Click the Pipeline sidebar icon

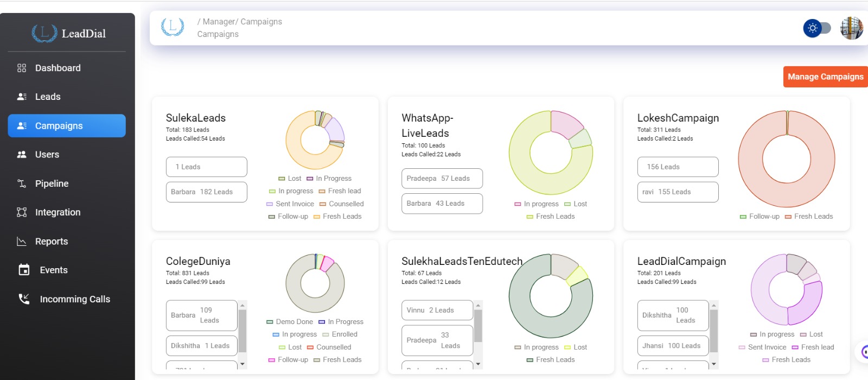(x=22, y=183)
